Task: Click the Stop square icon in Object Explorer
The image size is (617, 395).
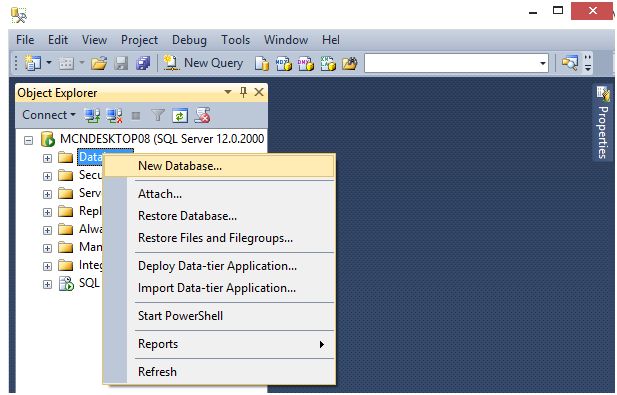Action: coord(136,116)
